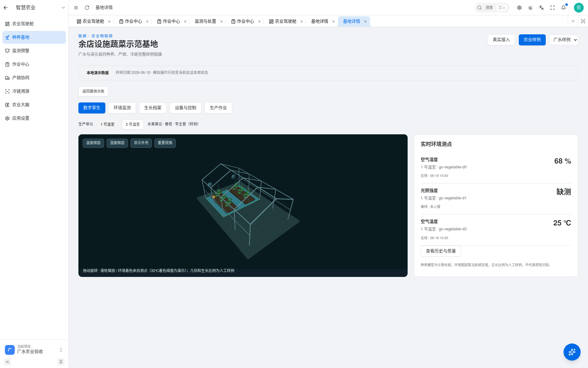588x368 pixels.
Task: Click 重置视角 to reset view
Action: pyautogui.click(x=165, y=143)
